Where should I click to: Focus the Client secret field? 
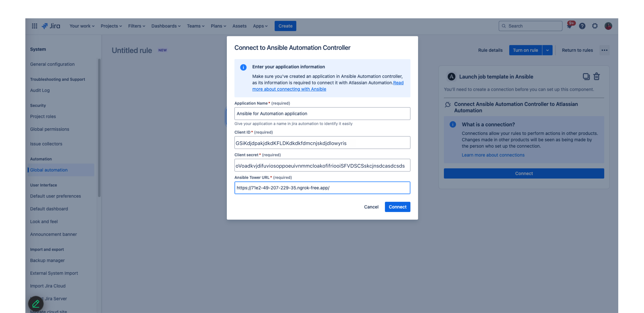pos(322,165)
